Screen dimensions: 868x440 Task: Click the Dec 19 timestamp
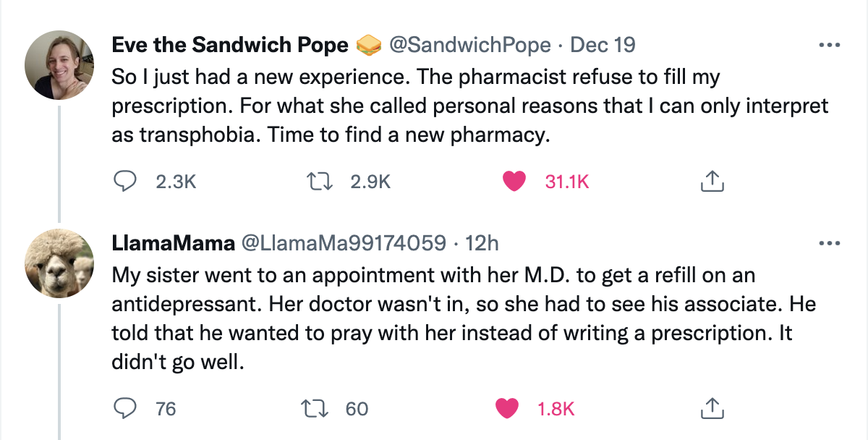pos(603,46)
